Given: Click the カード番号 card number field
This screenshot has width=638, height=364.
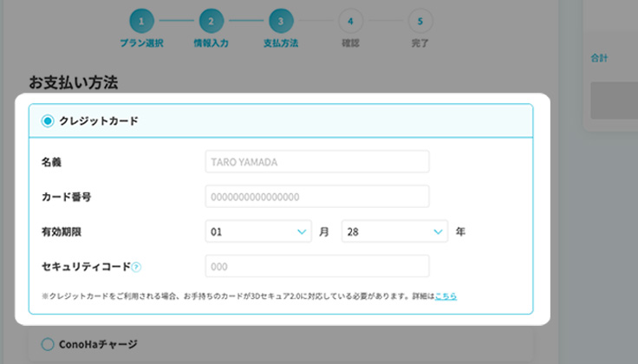Looking at the screenshot, I should coord(317,197).
